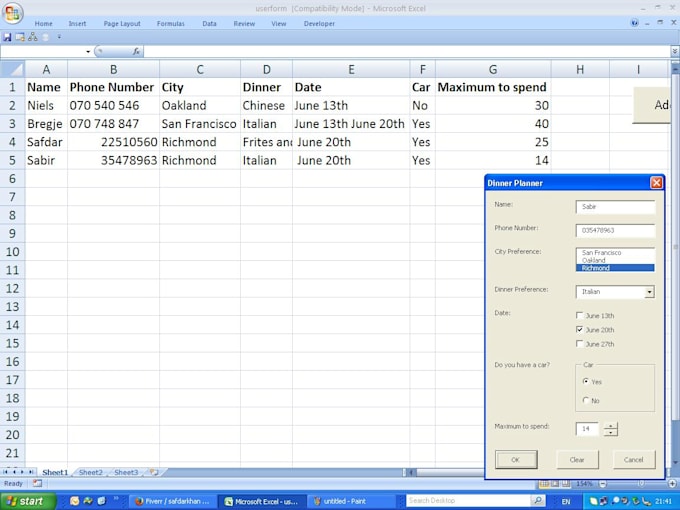The image size is (680, 510).
Task: Click the Add button on the worksheet
Action: (652, 105)
